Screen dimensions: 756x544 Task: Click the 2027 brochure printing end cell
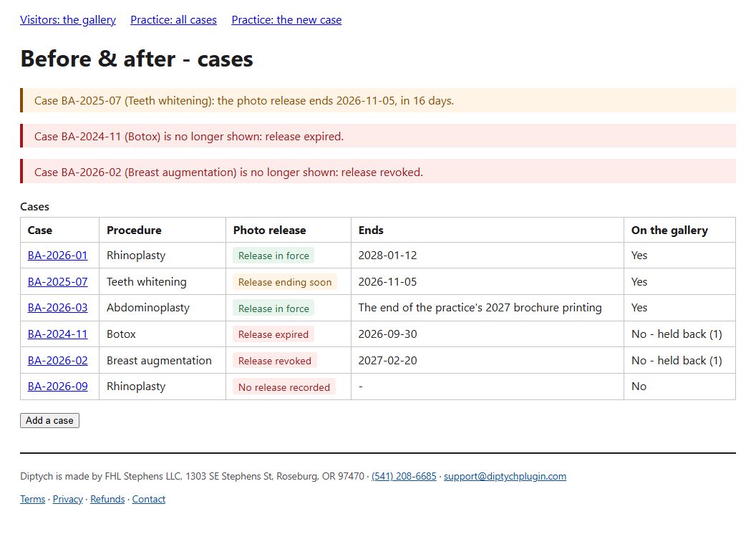click(488, 308)
